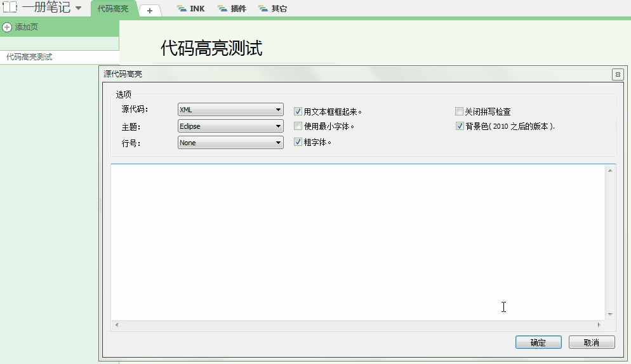The image size is (631, 364).
Task: Expand the 一册笔记 notebook dropdown arrow
Action: (x=79, y=8)
